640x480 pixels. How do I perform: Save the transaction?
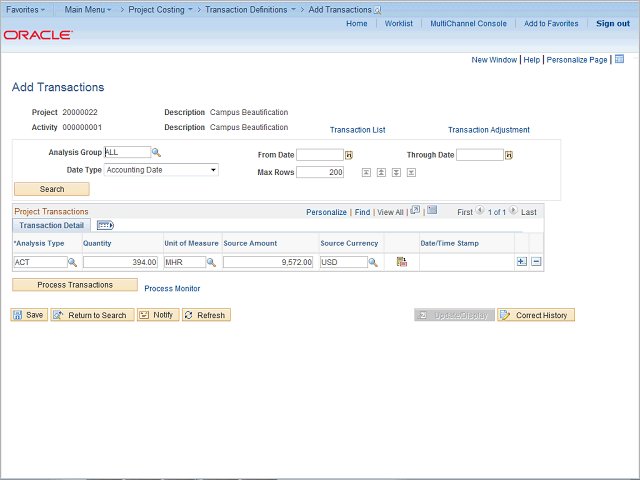pos(29,315)
